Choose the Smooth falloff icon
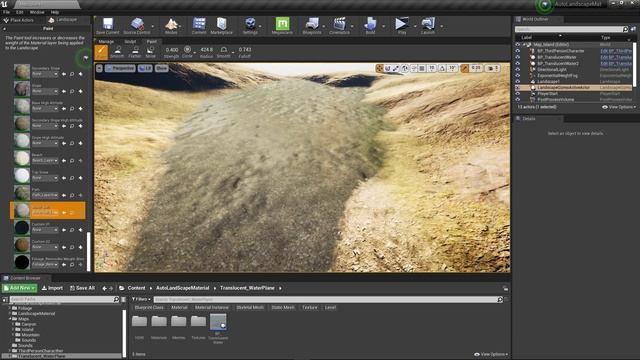Screen dimensions: 640x360 tap(224, 50)
